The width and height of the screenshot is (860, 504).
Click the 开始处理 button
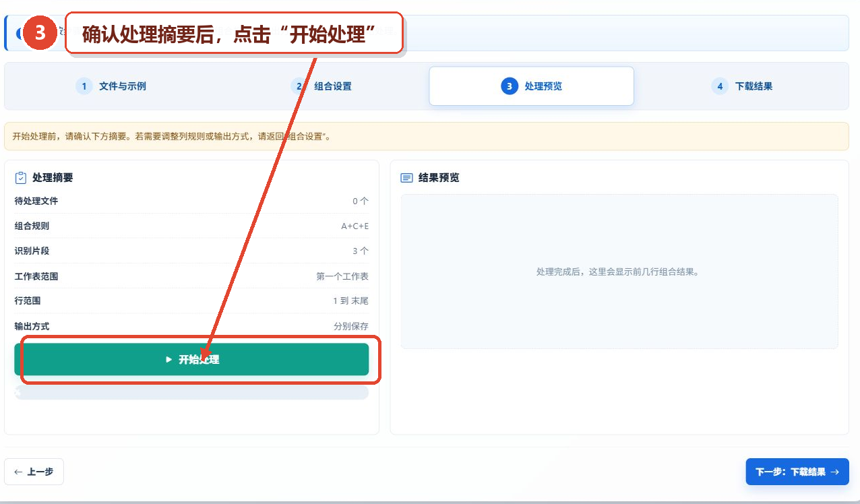point(191,359)
